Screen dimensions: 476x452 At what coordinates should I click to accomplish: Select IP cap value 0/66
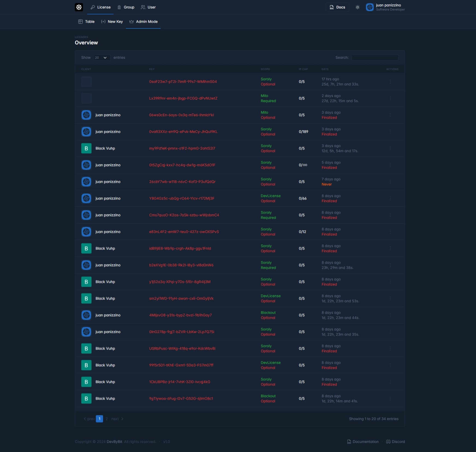click(x=302, y=198)
